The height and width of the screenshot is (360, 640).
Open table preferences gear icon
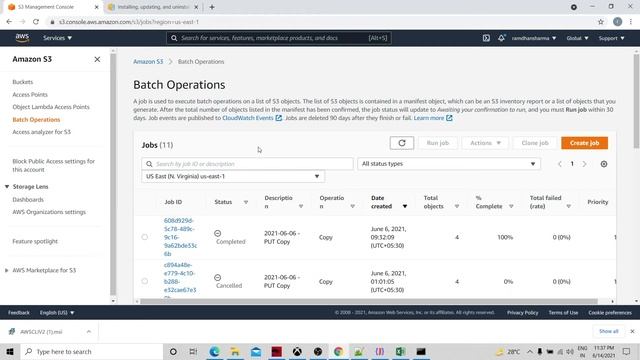point(604,164)
